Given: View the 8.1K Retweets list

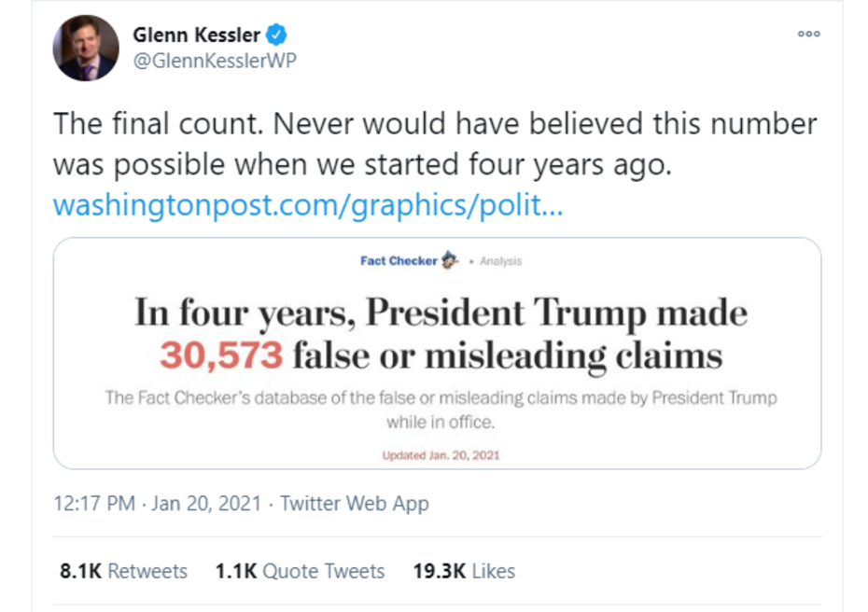Looking at the screenshot, I should 123,571.
